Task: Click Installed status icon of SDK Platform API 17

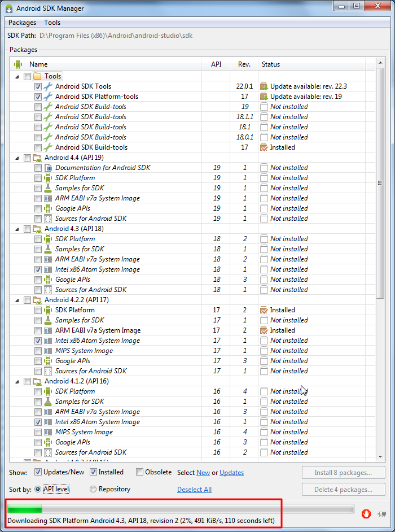Action: [x=264, y=309]
